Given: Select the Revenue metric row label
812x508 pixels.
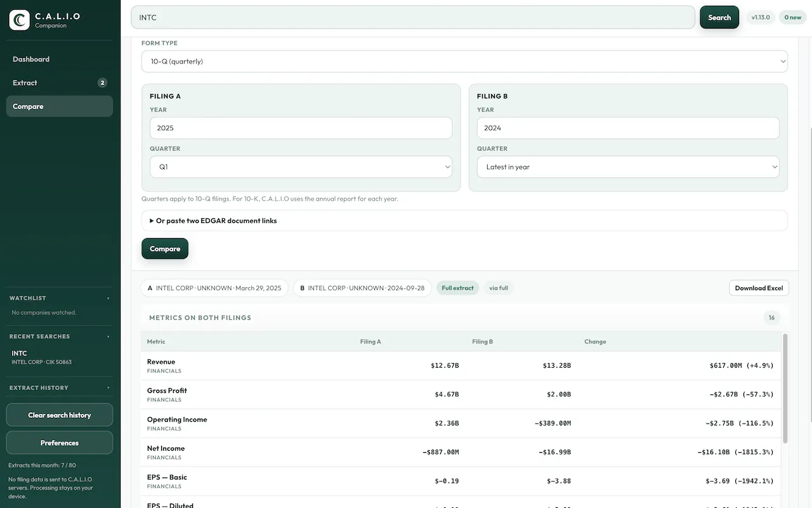Looking at the screenshot, I should point(161,362).
